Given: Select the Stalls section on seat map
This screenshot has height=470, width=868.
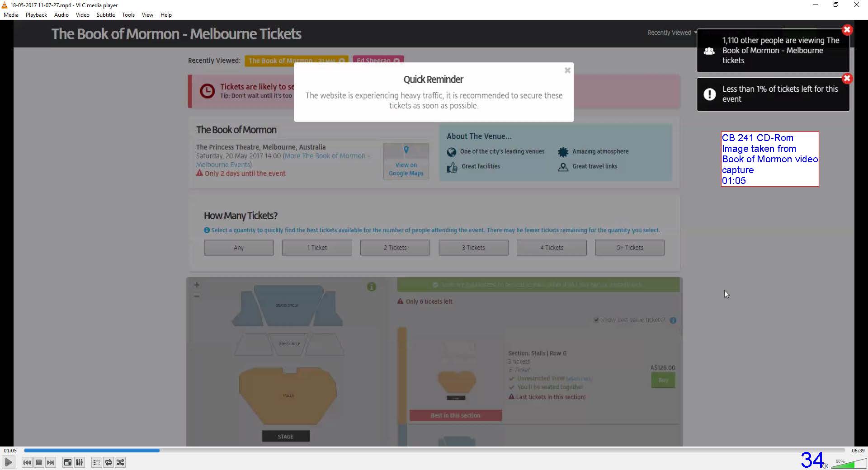Looking at the screenshot, I should (x=288, y=395).
